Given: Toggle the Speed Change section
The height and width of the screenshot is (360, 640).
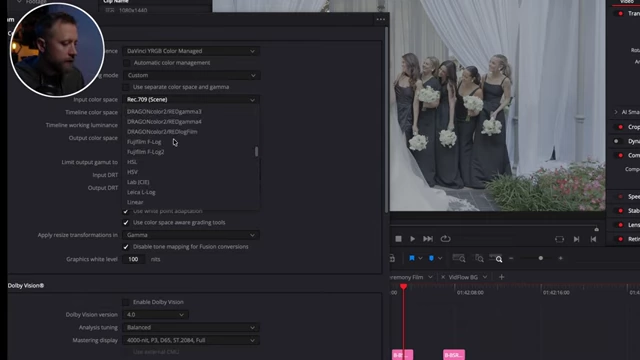Looking at the screenshot, I should pos(620,196).
